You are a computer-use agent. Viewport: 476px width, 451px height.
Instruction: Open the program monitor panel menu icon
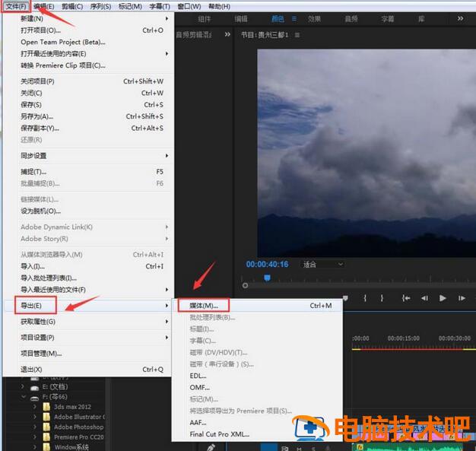click(297, 35)
